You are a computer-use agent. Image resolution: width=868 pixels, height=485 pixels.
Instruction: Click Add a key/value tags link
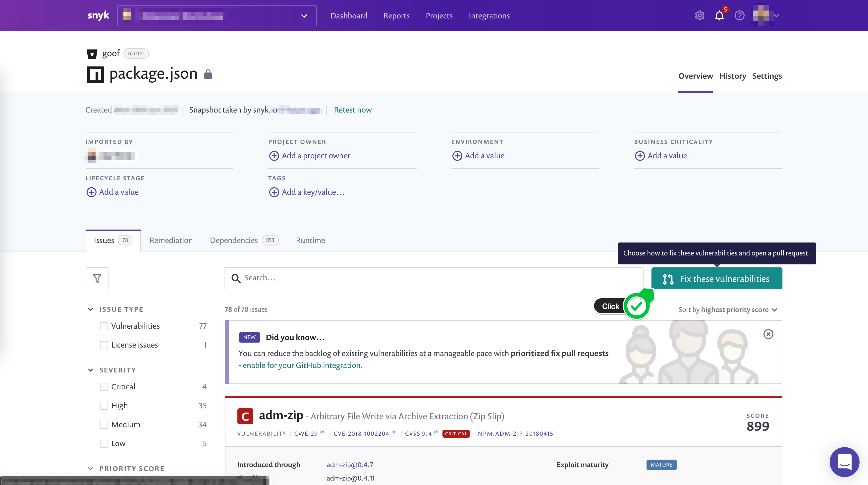pyautogui.click(x=313, y=192)
